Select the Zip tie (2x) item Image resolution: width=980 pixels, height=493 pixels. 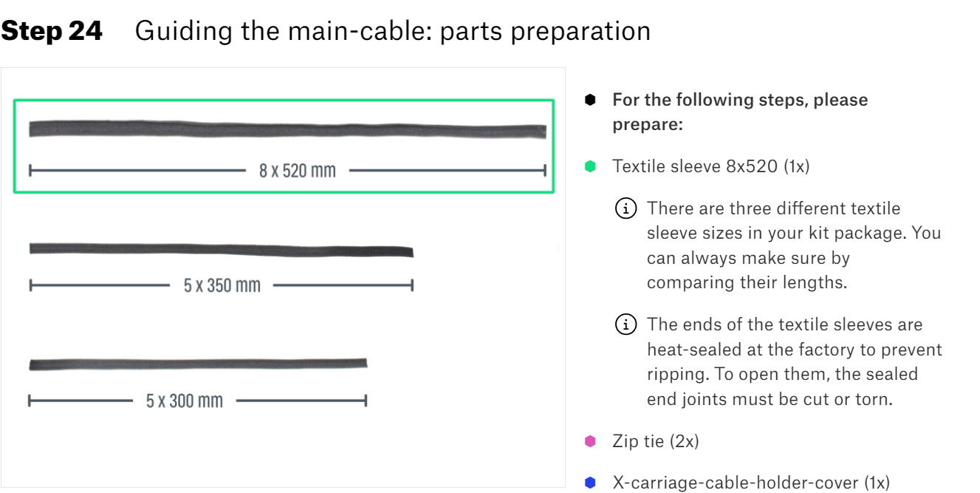[x=655, y=441]
